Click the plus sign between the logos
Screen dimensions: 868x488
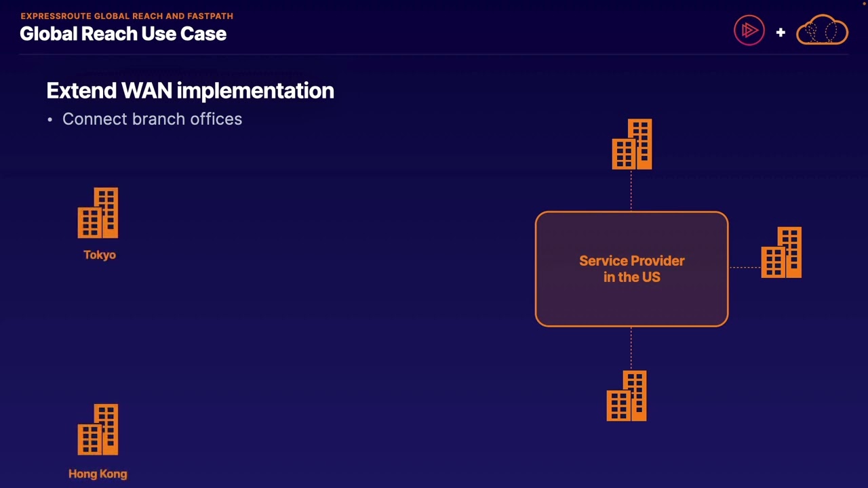click(x=781, y=32)
